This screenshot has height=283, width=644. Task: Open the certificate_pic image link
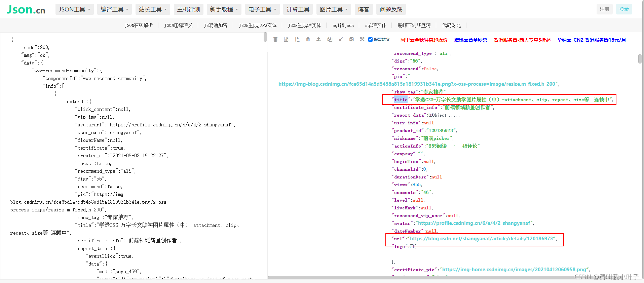pyautogui.click(x=514, y=270)
